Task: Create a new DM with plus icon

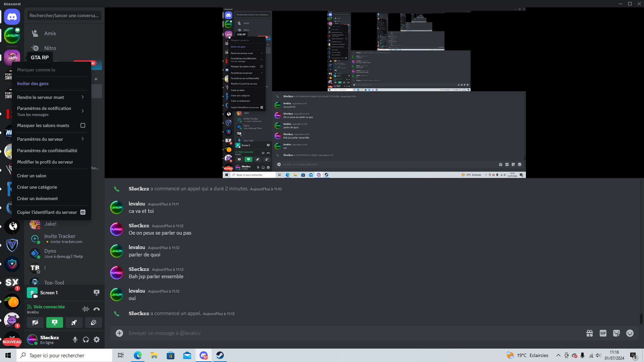Action: tap(96, 79)
